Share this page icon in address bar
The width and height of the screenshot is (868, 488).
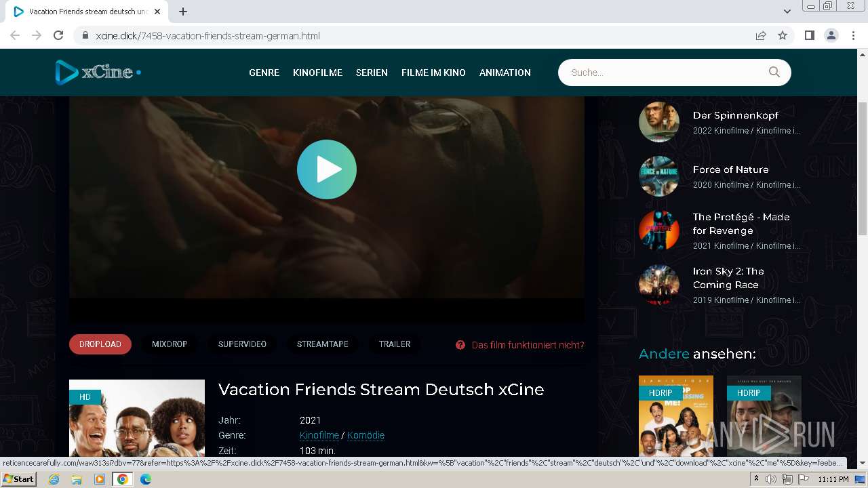[761, 35]
